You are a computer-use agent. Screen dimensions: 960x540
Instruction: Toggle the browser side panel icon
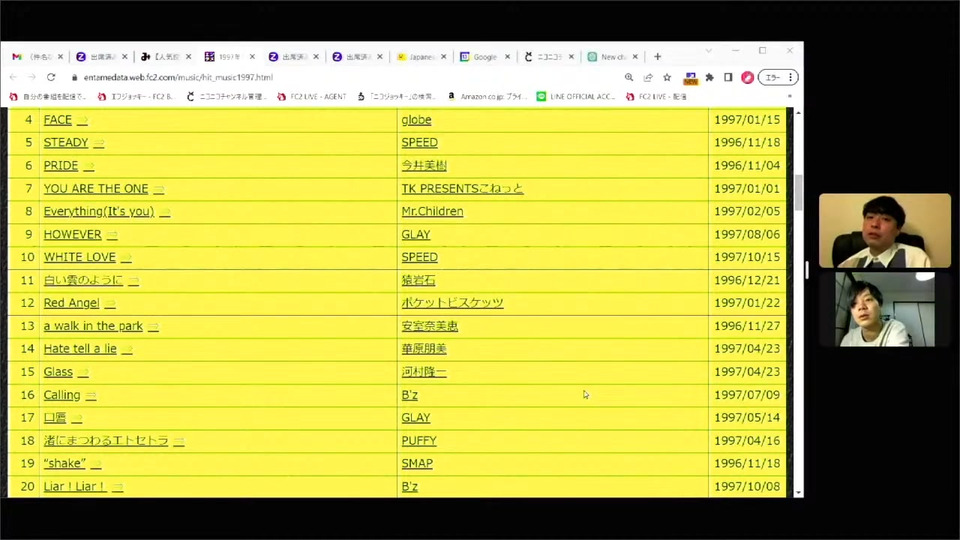(x=728, y=77)
